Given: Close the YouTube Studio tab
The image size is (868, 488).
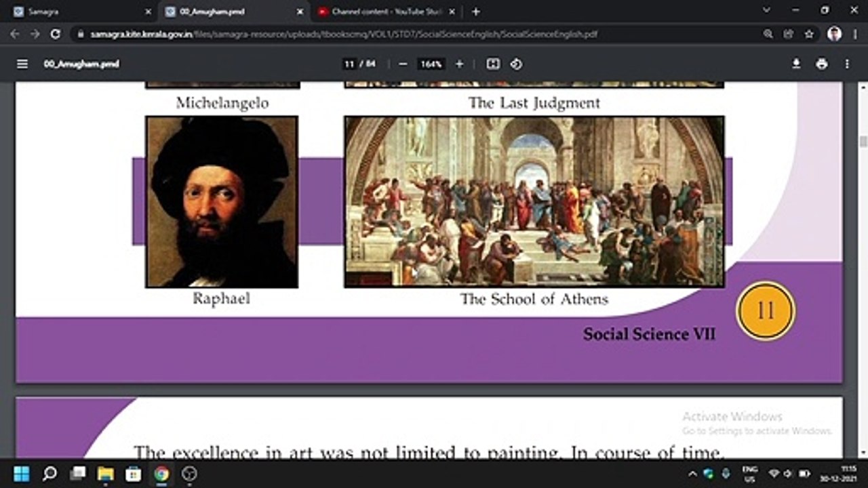Looking at the screenshot, I should pos(452,12).
